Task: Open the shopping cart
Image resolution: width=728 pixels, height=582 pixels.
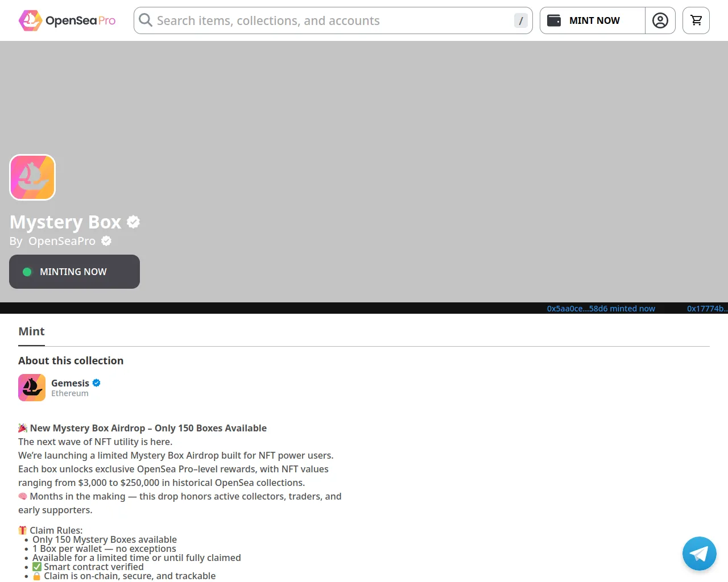Action: click(696, 20)
